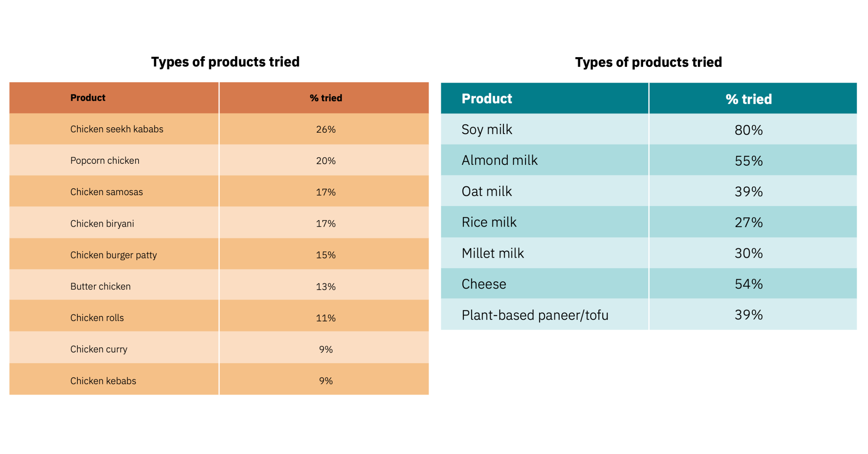Click the 26% value cell
Viewport: 868px width, 454px height.
(325, 129)
